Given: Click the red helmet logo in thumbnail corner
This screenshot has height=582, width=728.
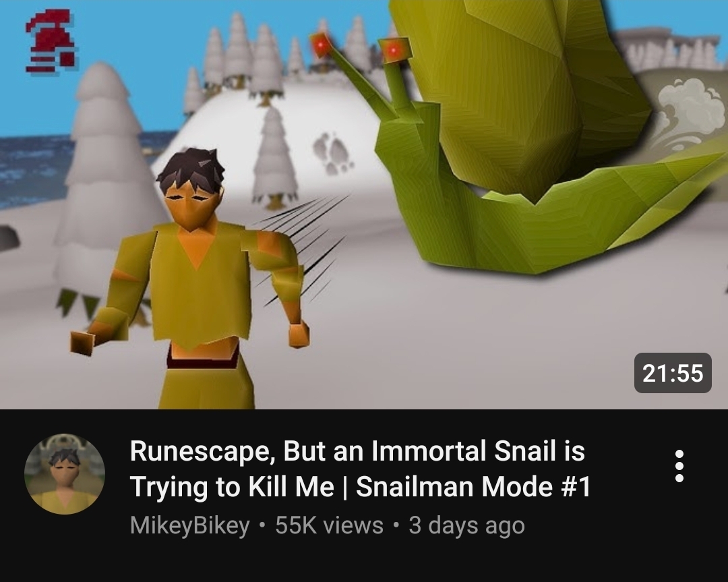Looking at the screenshot, I should pyautogui.click(x=51, y=42).
